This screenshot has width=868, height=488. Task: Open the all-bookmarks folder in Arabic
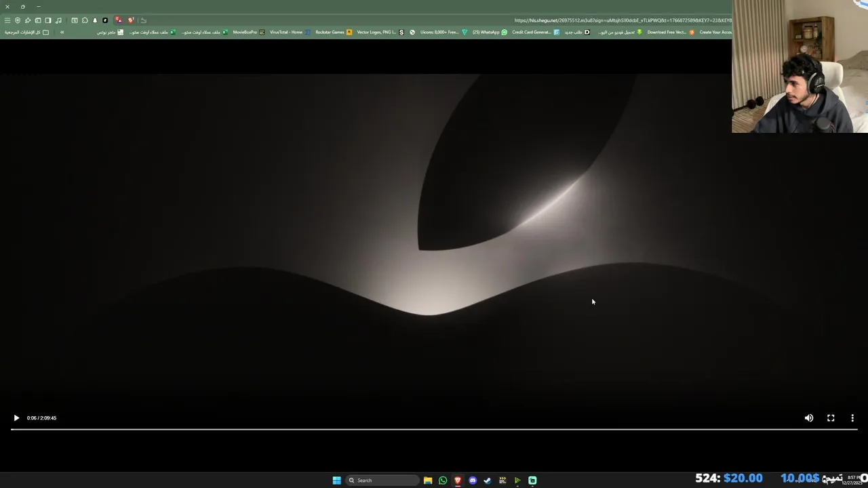tap(26, 32)
